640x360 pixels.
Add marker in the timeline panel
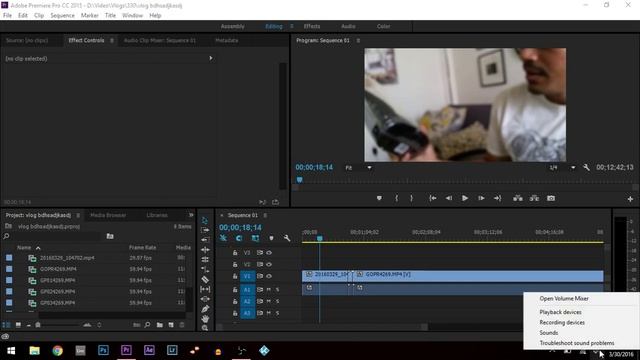coord(271,238)
